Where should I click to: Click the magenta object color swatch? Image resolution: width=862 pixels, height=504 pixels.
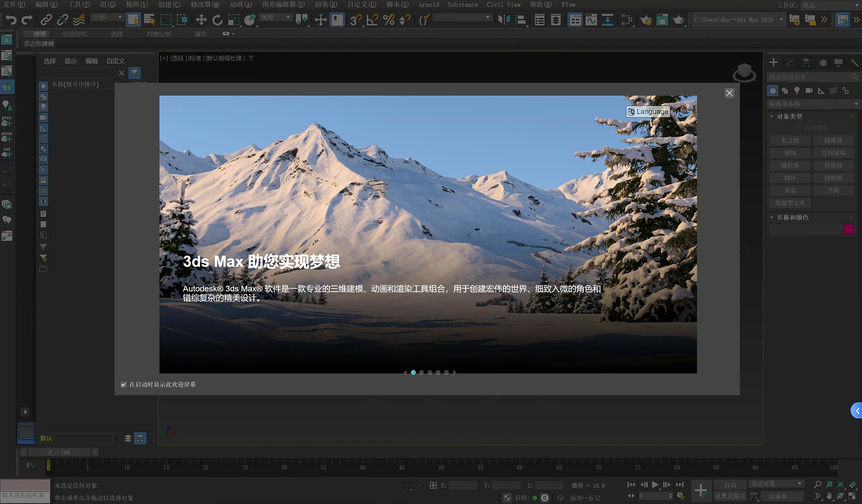pyautogui.click(x=849, y=229)
